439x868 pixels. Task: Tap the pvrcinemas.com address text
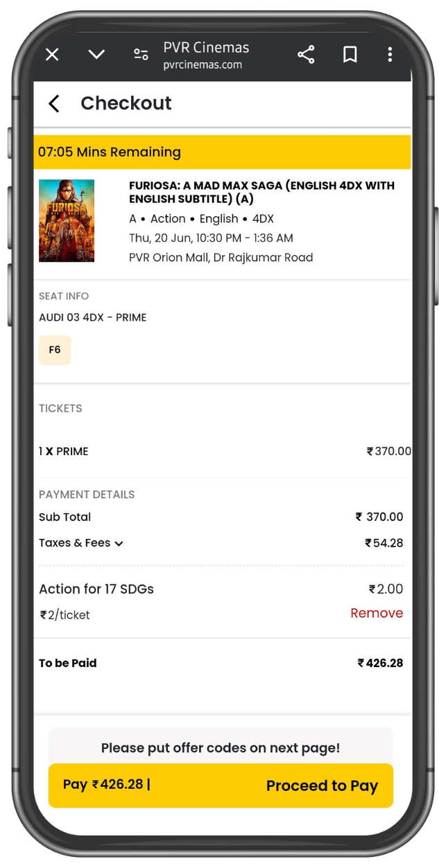point(203,65)
